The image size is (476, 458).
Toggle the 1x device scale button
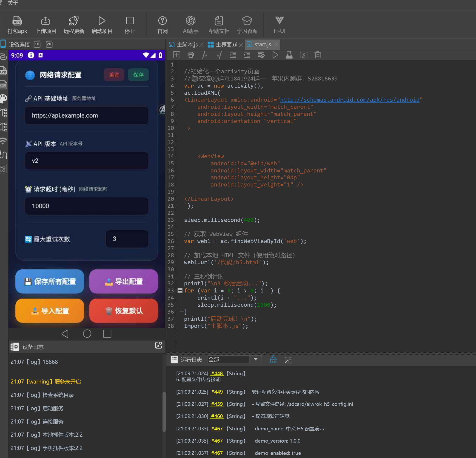point(37,44)
